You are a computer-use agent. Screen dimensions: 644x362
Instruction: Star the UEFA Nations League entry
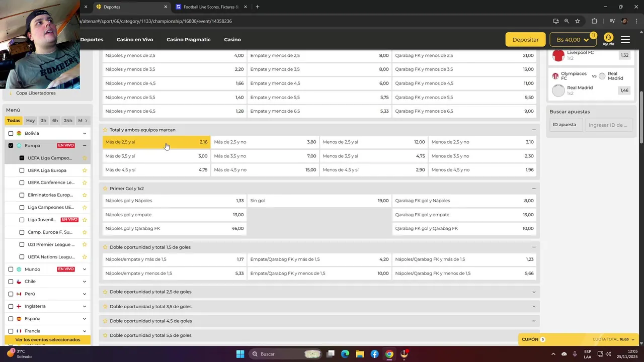pos(85,257)
